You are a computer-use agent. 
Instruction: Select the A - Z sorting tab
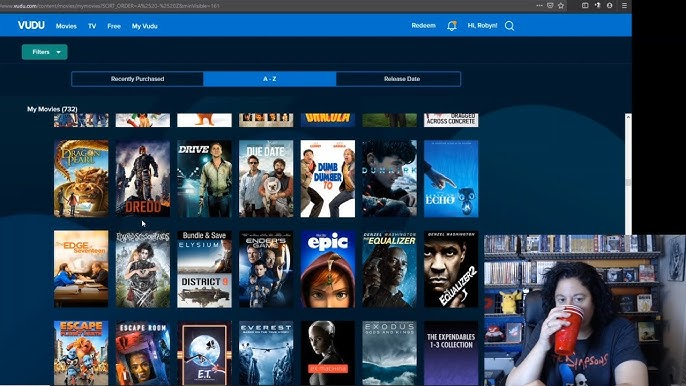[270, 79]
